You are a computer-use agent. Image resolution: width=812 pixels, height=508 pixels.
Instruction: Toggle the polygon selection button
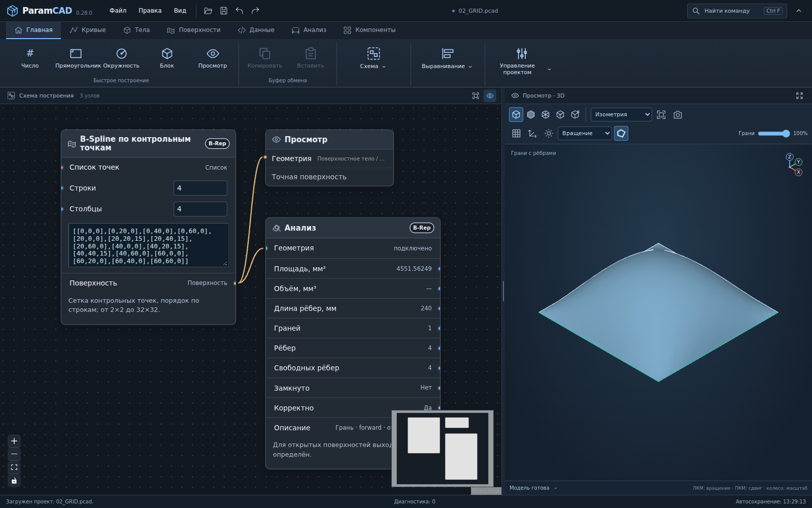coord(621,133)
